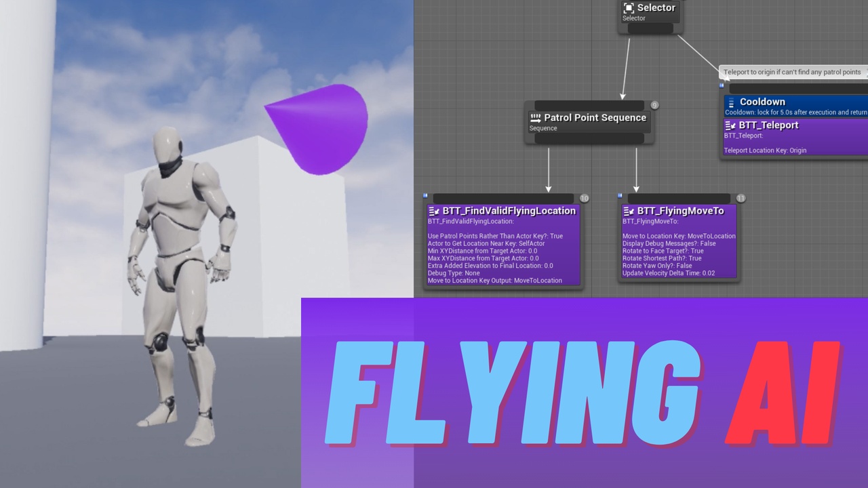Click the Cooldown decorator icon
Image resolution: width=868 pixels, height=488 pixels.
pyautogui.click(x=731, y=102)
